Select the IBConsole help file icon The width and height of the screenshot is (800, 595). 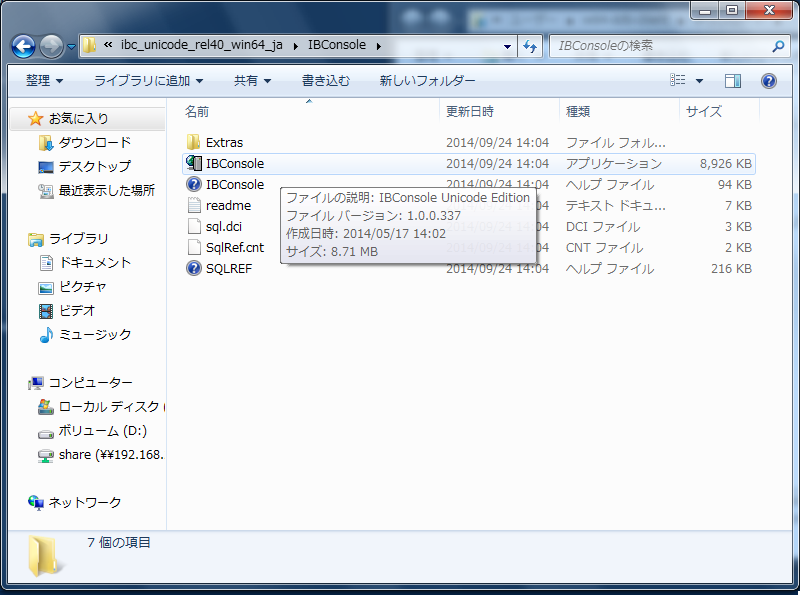click(194, 184)
